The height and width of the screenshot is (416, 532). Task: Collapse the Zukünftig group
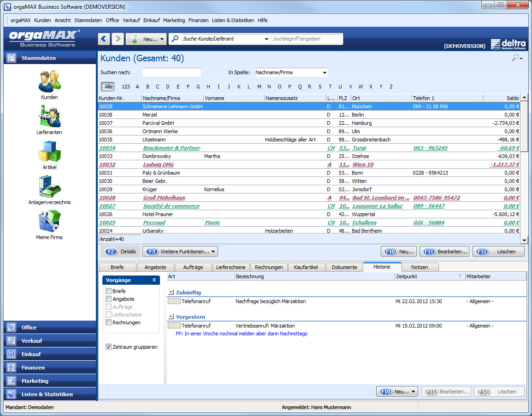171,292
